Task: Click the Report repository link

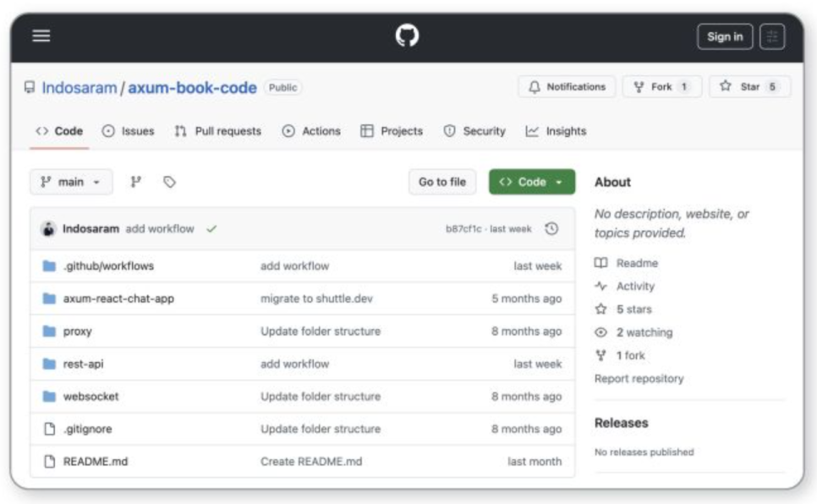Action: point(639,378)
